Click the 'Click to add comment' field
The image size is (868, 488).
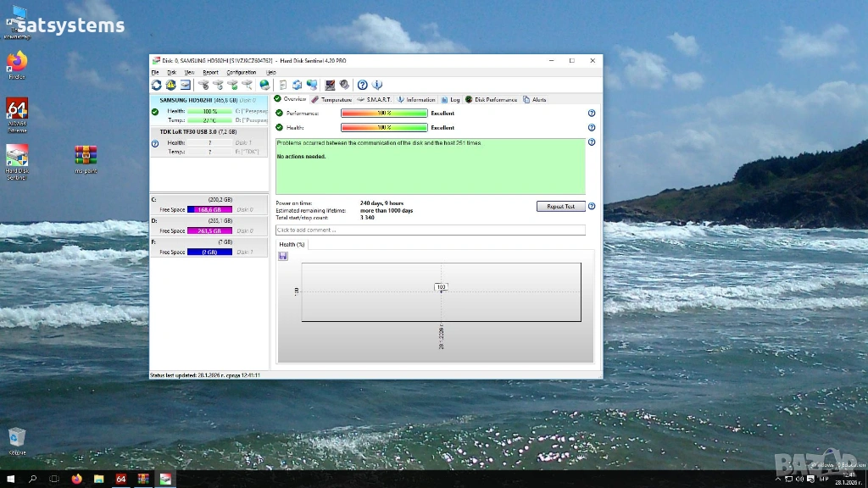(x=430, y=230)
